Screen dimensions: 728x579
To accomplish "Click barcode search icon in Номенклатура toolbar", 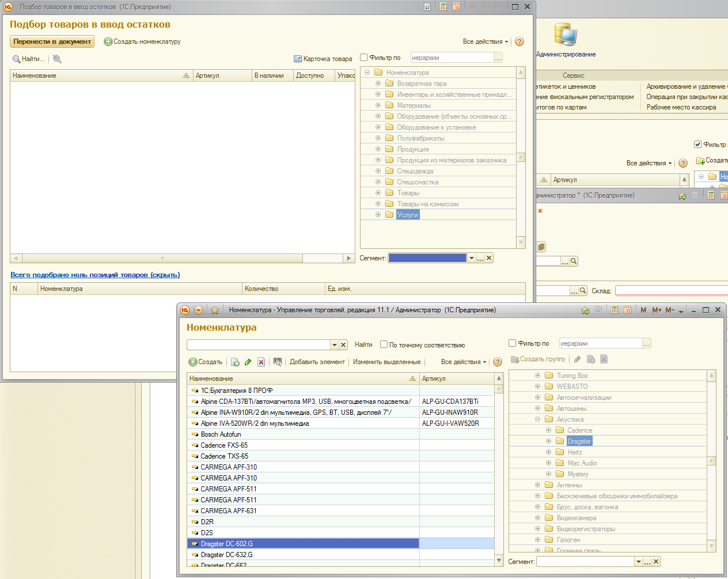I will 278,362.
